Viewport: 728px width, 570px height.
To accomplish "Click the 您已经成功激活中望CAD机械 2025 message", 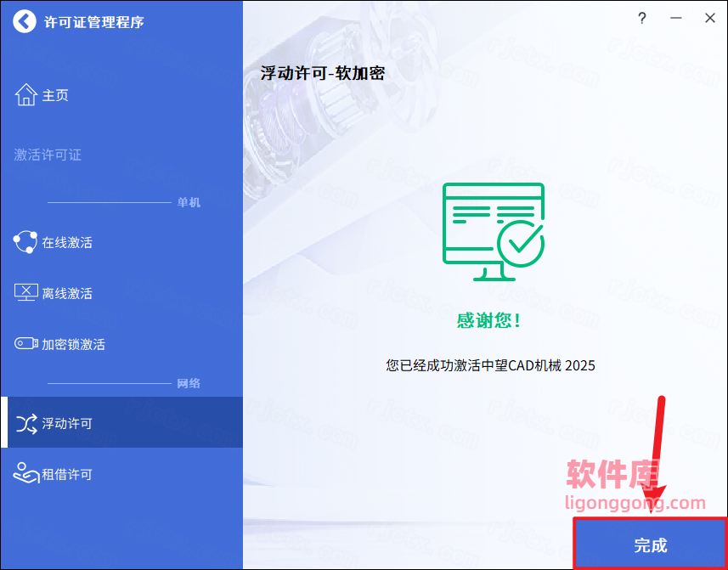I will (490, 365).
